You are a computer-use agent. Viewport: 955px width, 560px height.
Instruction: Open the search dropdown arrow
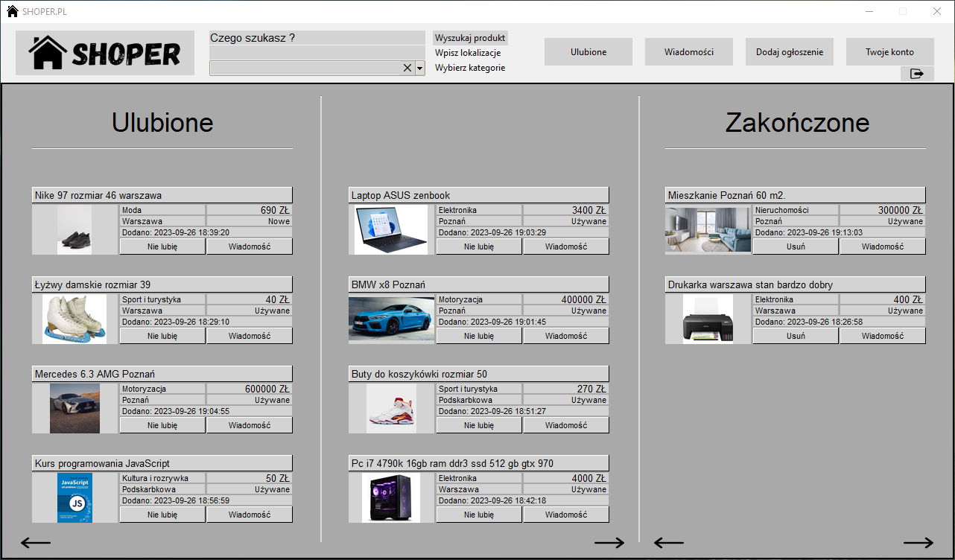click(419, 67)
